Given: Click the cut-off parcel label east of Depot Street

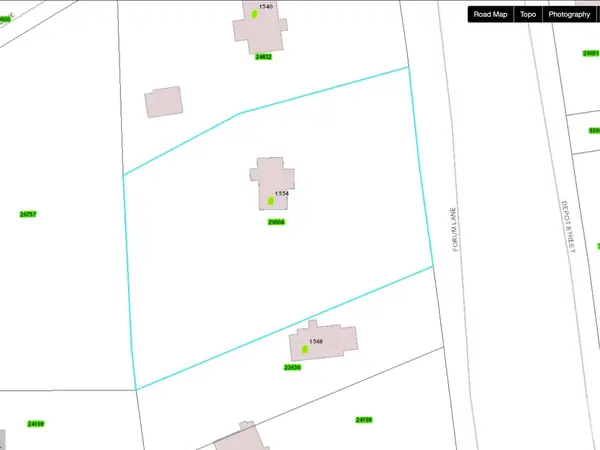Looking at the screenshot, I should [x=594, y=130].
